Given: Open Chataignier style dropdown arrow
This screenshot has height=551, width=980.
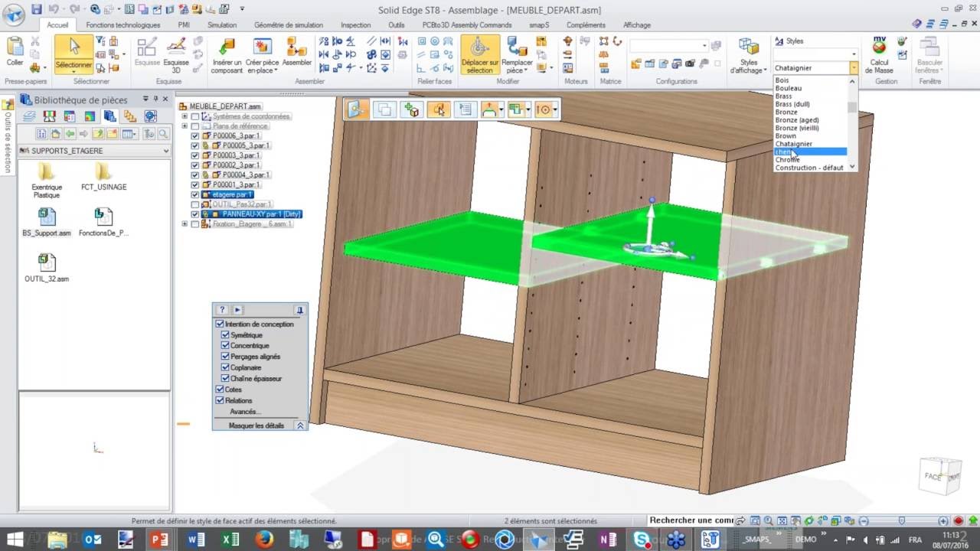Looking at the screenshot, I should point(854,68).
